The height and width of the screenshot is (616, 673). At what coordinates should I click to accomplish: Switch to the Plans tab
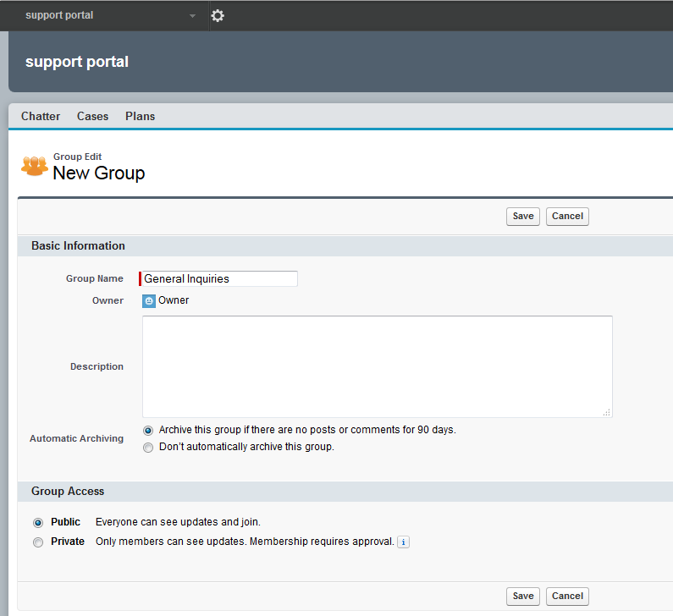[x=140, y=116]
